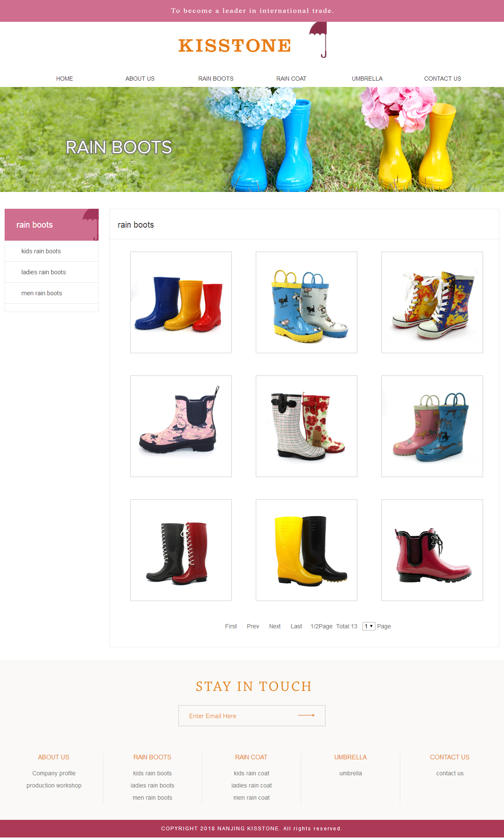
Task: Click the umbrella logo icon beside KISSTONE
Action: (319, 39)
